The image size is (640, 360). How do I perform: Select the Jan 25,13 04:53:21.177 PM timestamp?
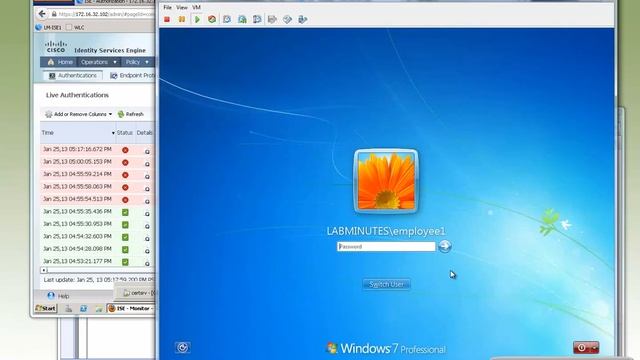pyautogui.click(x=77, y=261)
